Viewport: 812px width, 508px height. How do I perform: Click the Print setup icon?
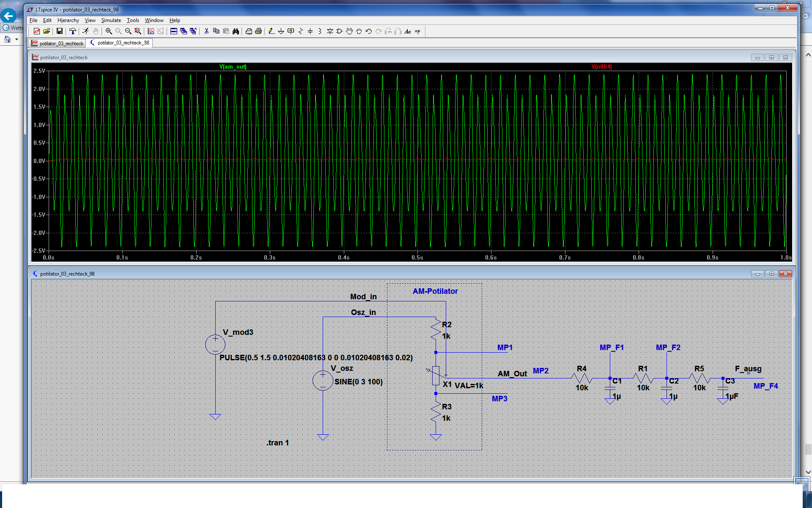249,31
